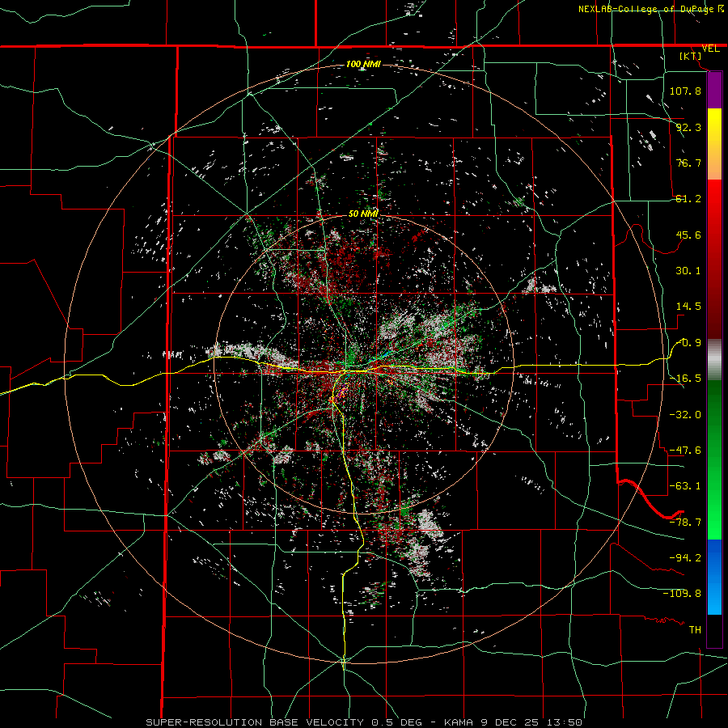Click the 61.2 velocity scale value
Image resolution: width=728 pixels, height=728 pixels.
coord(688,199)
